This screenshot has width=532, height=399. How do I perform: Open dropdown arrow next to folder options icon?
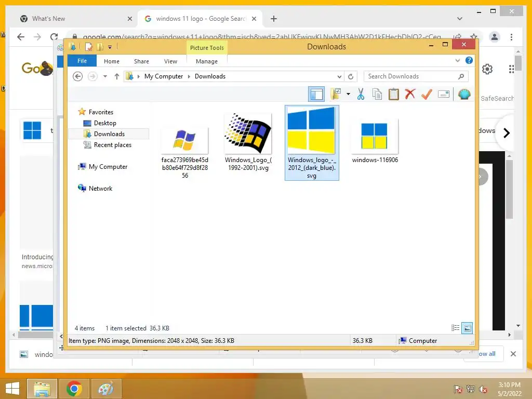(x=348, y=94)
